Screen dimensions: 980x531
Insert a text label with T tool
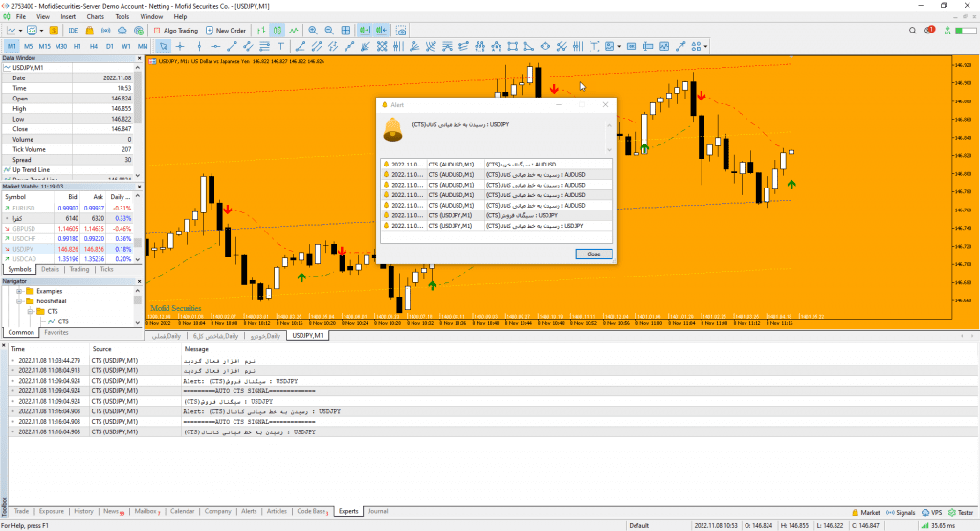coord(280,46)
